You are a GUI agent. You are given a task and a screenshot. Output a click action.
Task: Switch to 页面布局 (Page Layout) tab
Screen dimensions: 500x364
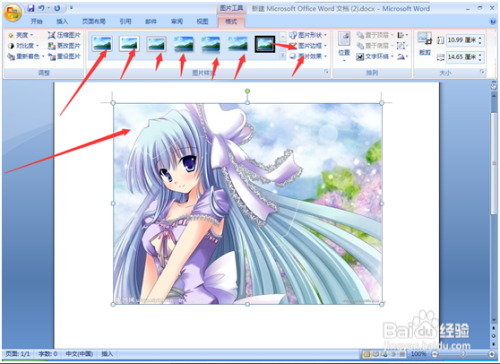pyautogui.click(x=94, y=21)
